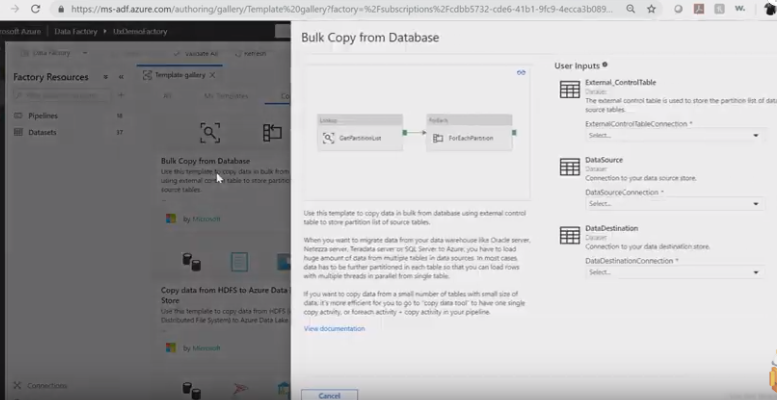Click the info icon next to User Inputs
The width and height of the screenshot is (777, 400).
[x=605, y=65]
